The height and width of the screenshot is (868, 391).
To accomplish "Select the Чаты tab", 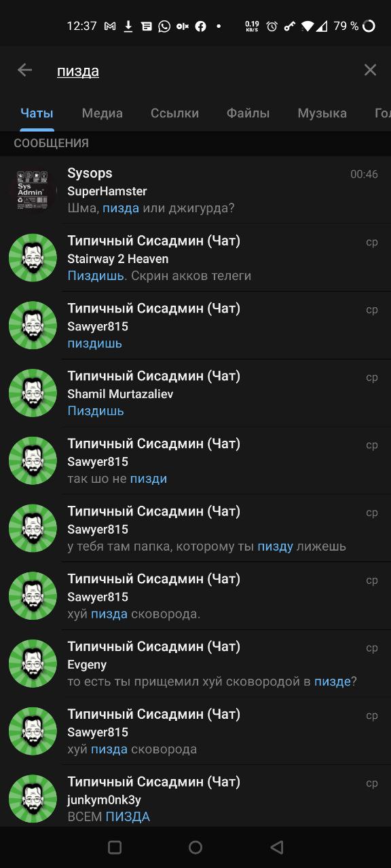I will click(x=37, y=113).
